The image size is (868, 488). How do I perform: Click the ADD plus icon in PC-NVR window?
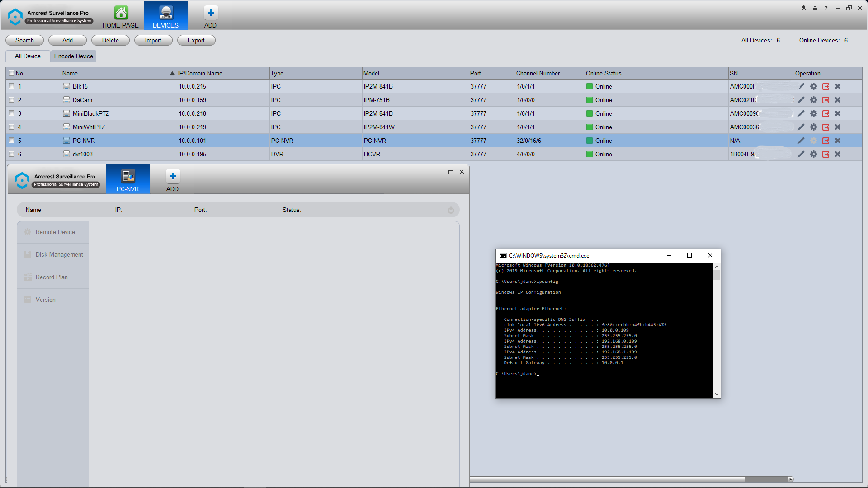[173, 176]
